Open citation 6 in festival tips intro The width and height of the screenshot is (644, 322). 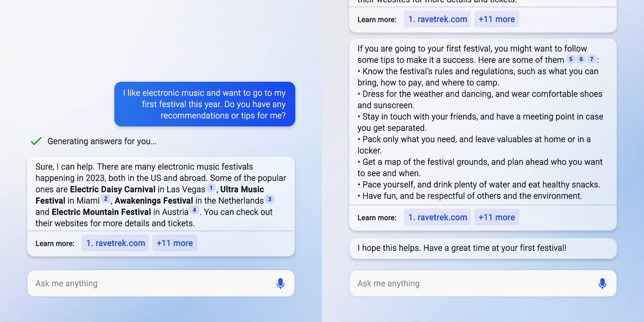(581, 59)
